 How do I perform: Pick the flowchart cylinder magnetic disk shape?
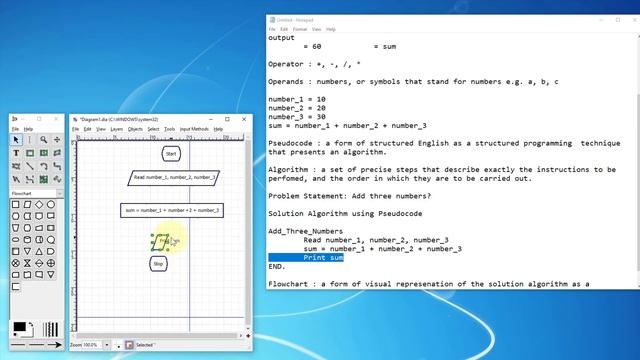pos(27,240)
